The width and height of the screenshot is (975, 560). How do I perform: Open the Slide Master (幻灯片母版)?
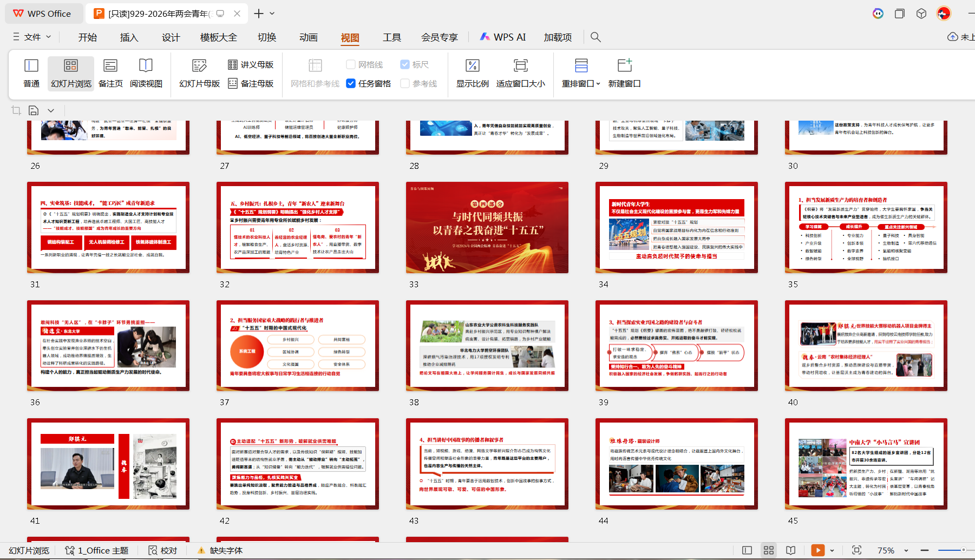pyautogui.click(x=200, y=73)
